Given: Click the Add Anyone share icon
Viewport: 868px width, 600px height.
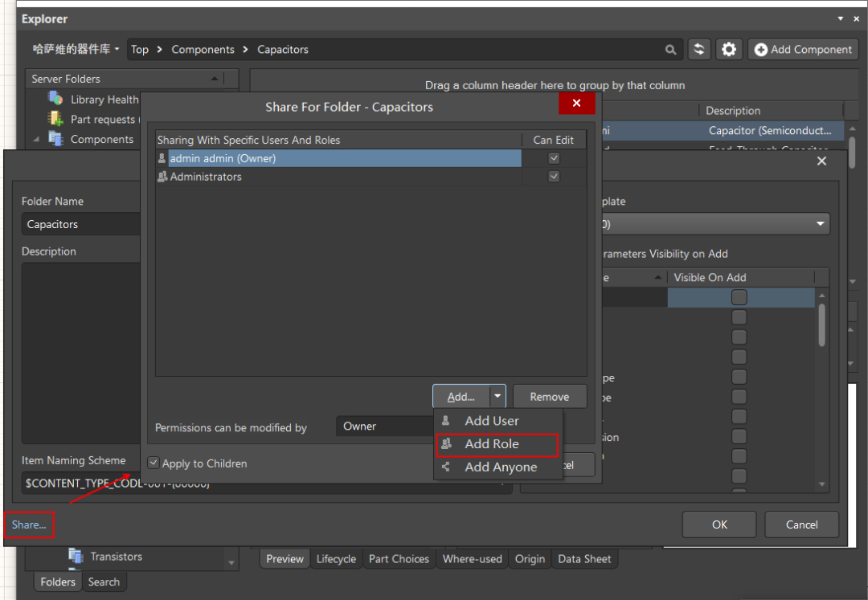Looking at the screenshot, I should pyautogui.click(x=445, y=467).
